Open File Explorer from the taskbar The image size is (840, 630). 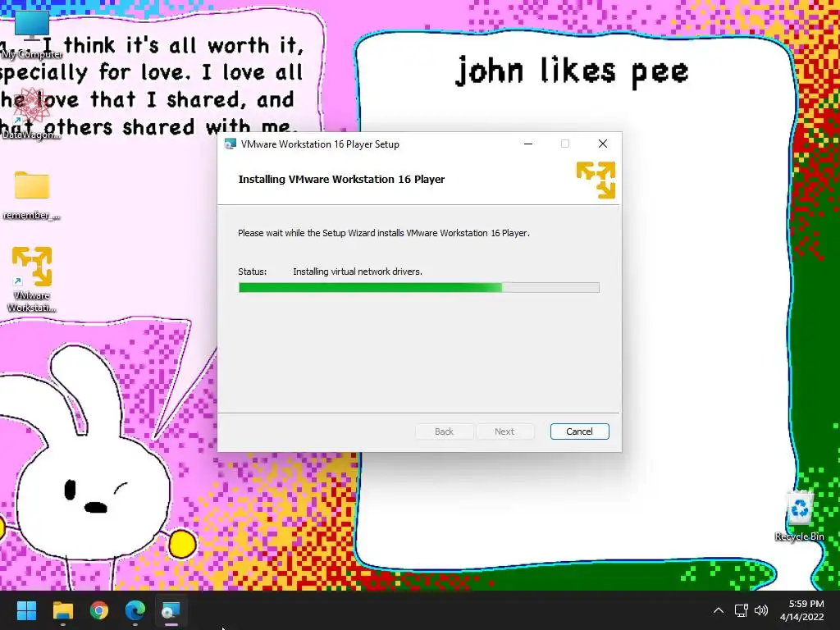[62, 610]
